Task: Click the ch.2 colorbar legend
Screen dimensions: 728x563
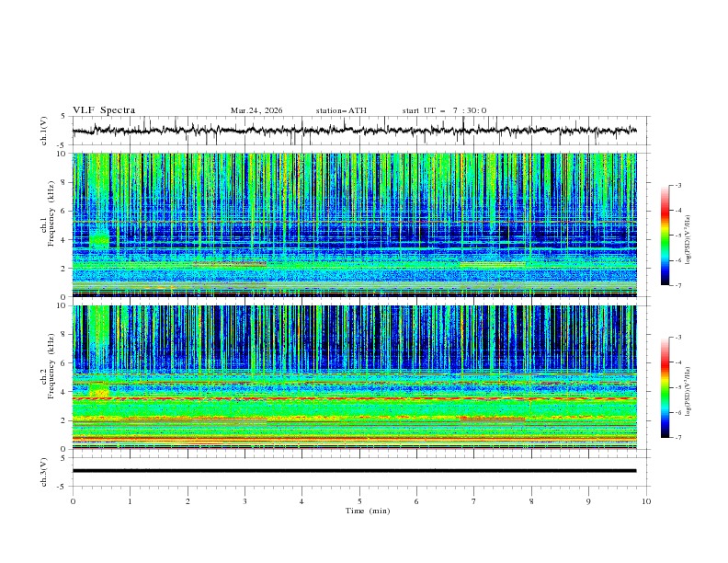Action: [665, 387]
